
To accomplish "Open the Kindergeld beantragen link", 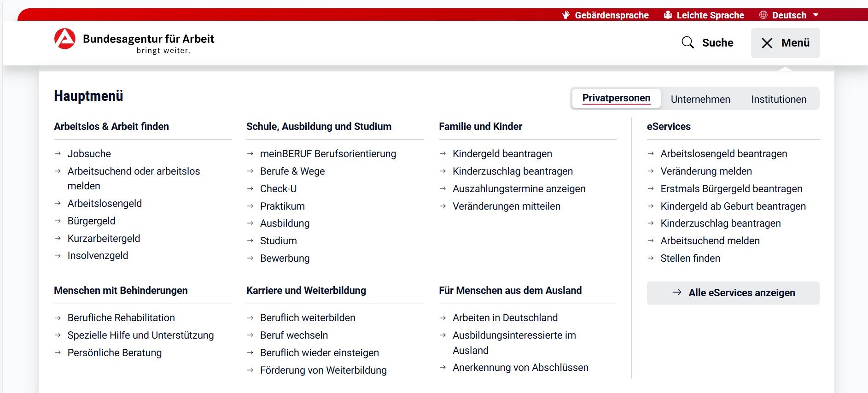I will tap(502, 154).
